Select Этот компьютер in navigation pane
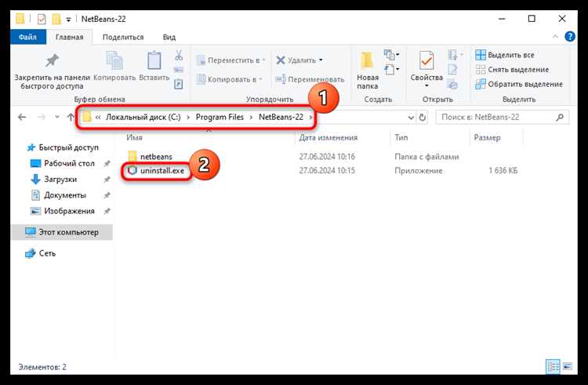The height and width of the screenshot is (385, 588). point(62,232)
